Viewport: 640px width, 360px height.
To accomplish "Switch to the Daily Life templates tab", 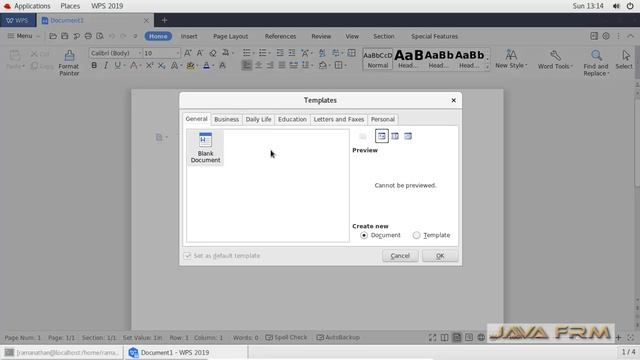I will point(258,119).
